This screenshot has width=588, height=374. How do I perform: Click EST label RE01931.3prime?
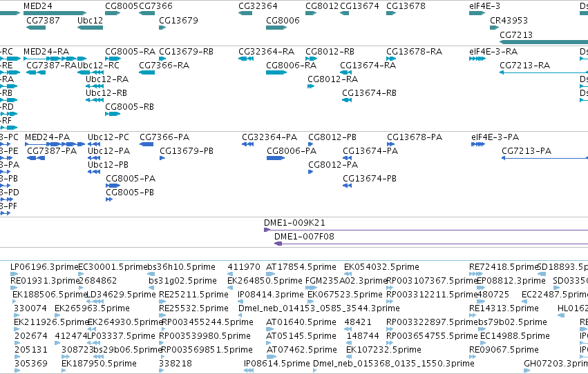coord(45,281)
